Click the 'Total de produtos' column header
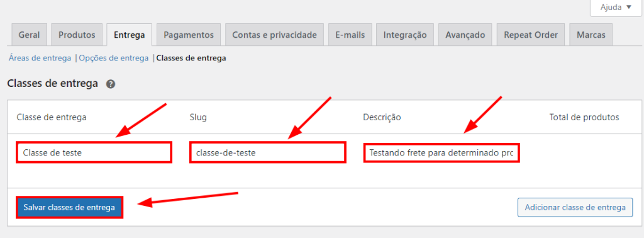The width and height of the screenshot is (644, 238). pyautogui.click(x=584, y=118)
